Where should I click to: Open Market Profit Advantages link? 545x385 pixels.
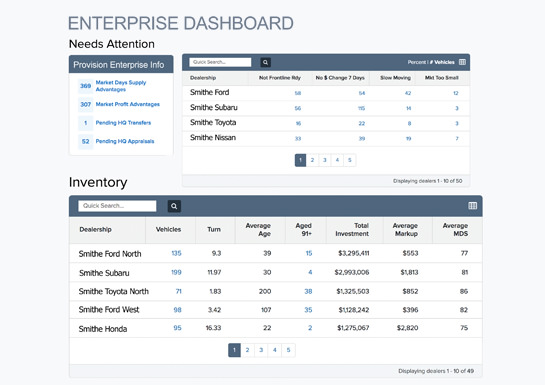point(128,104)
